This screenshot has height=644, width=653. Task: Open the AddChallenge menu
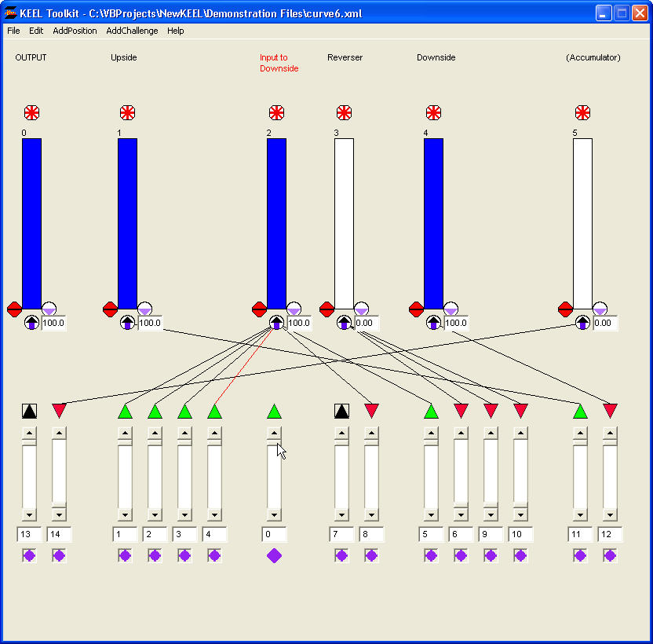132,31
